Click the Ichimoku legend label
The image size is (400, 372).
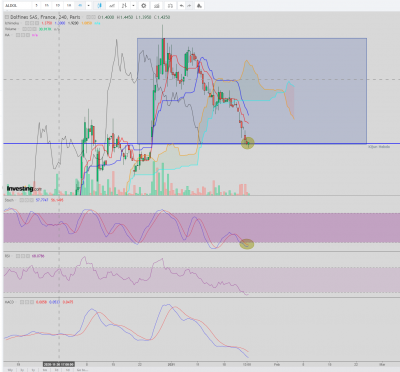pos(12,23)
